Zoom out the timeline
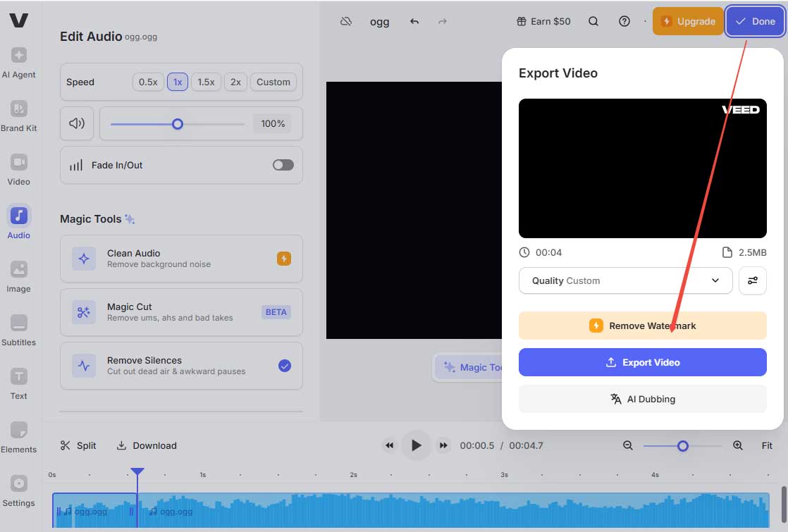This screenshot has width=788, height=532. click(628, 445)
